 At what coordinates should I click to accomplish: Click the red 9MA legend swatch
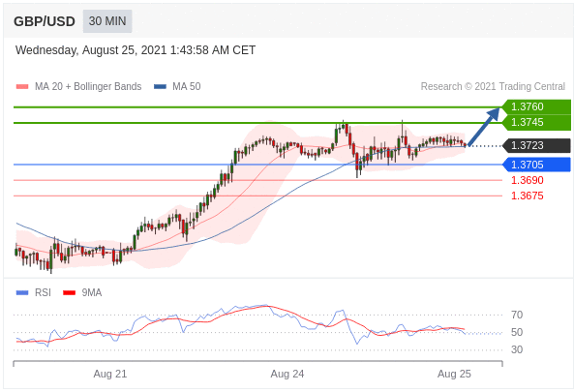69,293
